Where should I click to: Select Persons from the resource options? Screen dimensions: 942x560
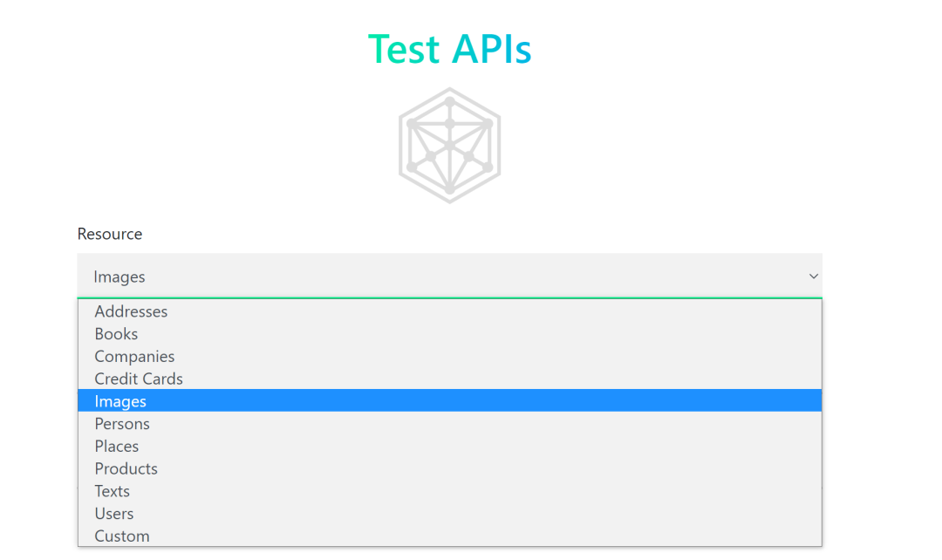(122, 423)
